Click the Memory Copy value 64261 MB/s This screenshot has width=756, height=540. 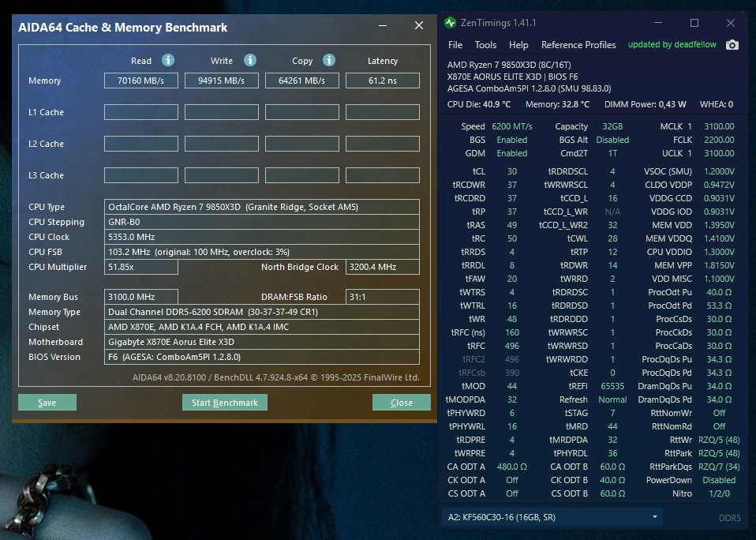[x=301, y=81]
